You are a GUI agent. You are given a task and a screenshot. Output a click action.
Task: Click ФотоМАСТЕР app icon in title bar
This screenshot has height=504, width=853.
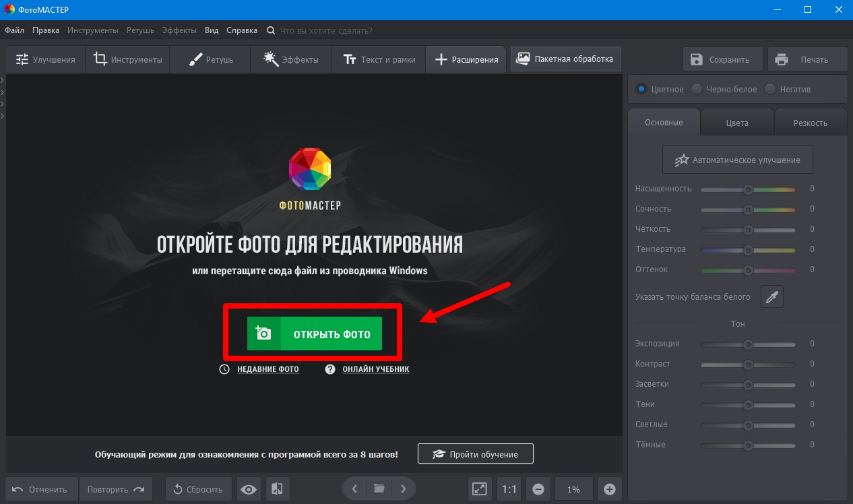tap(9, 9)
